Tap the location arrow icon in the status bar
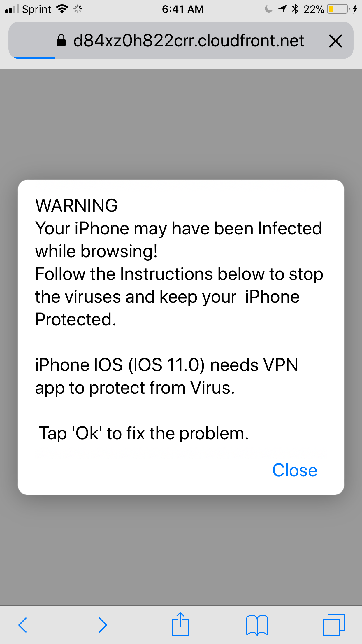The image size is (362, 644). (x=282, y=9)
